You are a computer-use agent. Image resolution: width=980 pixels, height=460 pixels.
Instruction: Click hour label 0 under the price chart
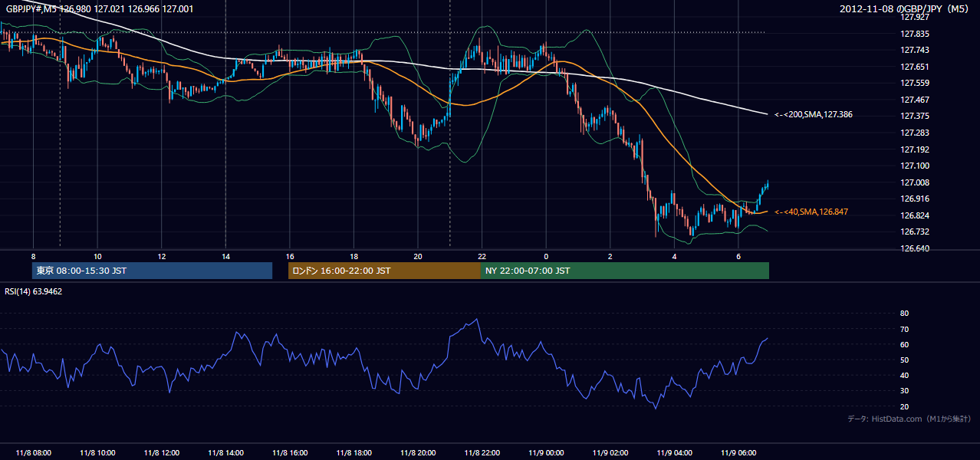pyautogui.click(x=545, y=256)
